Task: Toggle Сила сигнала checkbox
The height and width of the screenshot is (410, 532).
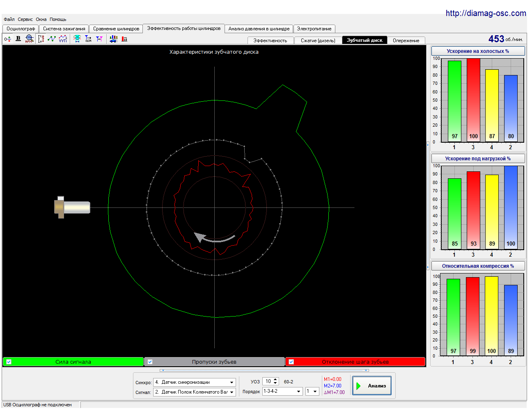Action: pyautogui.click(x=9, y=362)
